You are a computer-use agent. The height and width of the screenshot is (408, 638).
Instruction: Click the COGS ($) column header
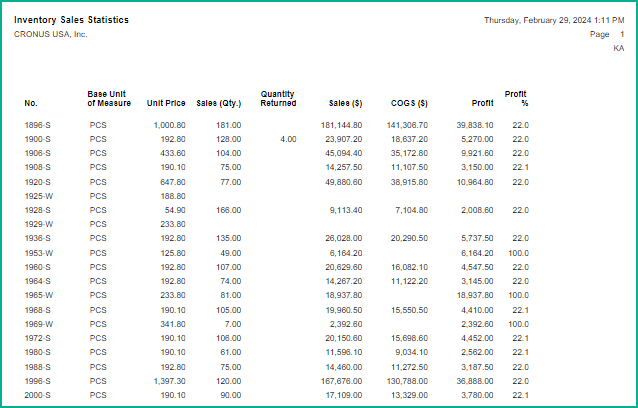(409, 103)
